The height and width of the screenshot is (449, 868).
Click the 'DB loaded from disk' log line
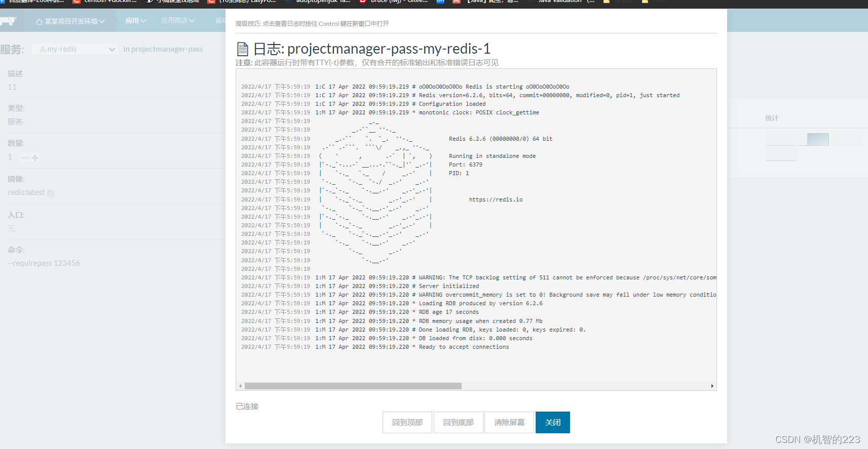point(387,338)
